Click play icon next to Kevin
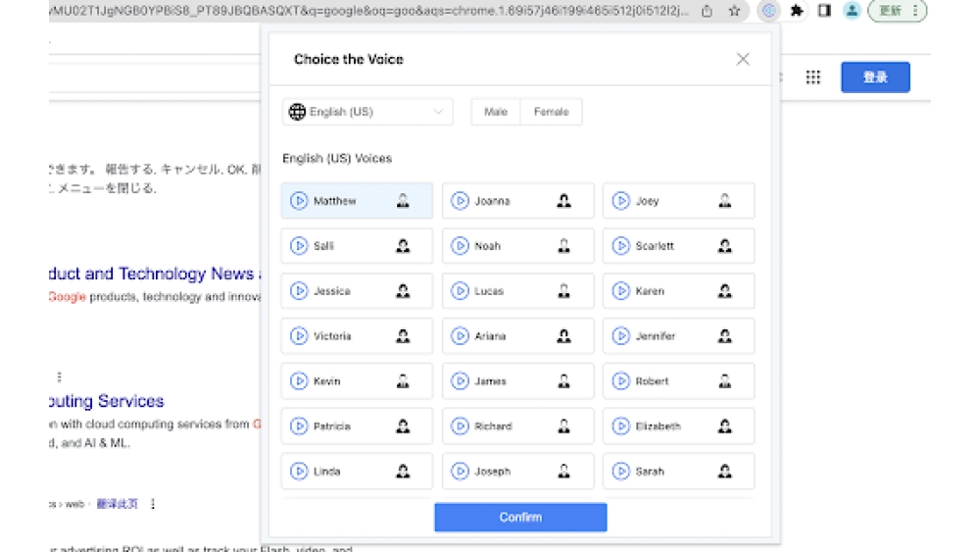980x552 pixels. click(299, 380)
